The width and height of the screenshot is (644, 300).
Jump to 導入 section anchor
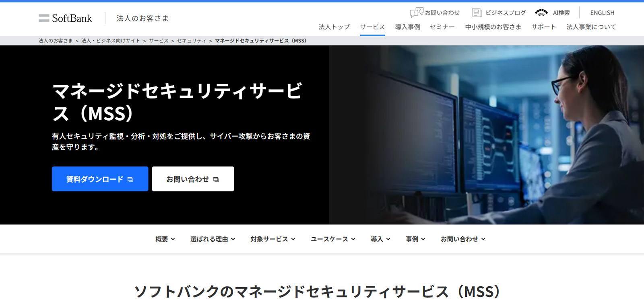[x=377, y=239]
